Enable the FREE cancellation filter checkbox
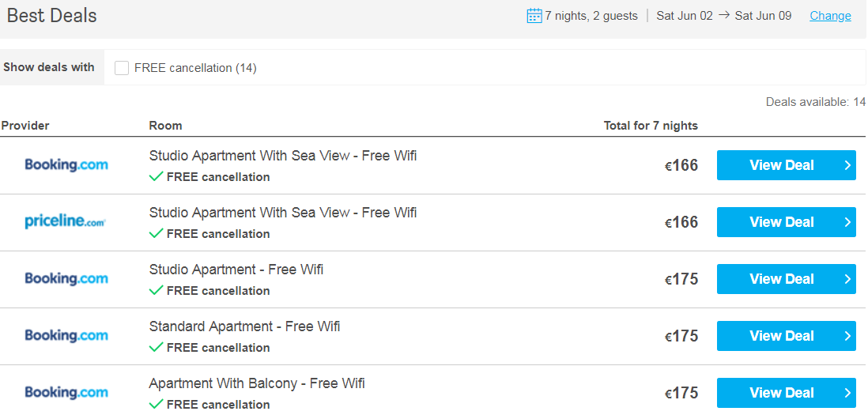 click(x=122, y=68)
